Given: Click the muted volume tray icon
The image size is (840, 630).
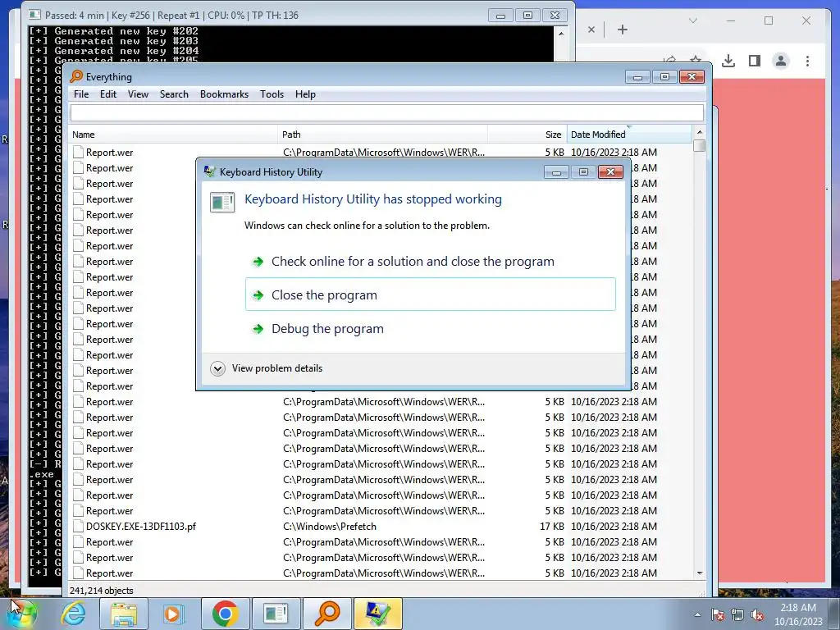Looking at the screenshot, I should tap(757, 614).
